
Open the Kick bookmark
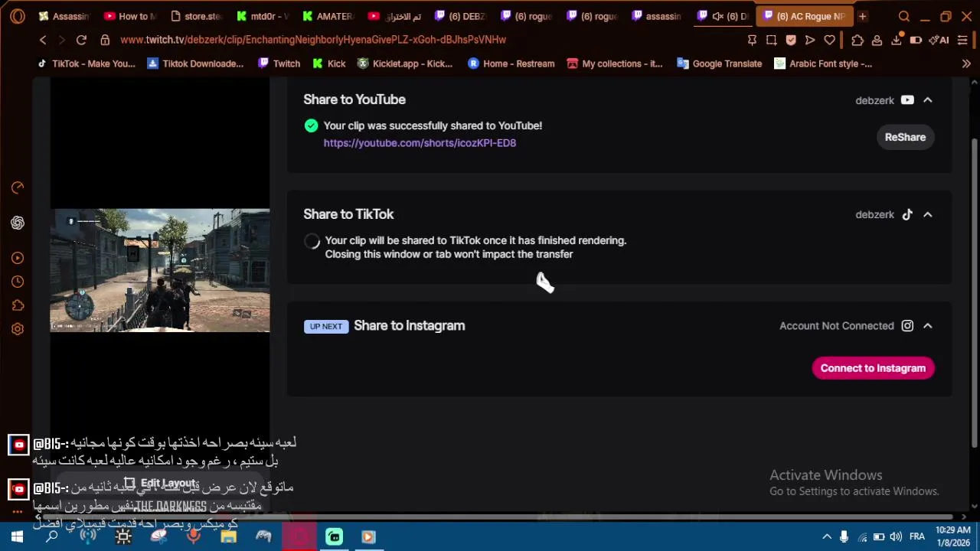coord(328,64)
